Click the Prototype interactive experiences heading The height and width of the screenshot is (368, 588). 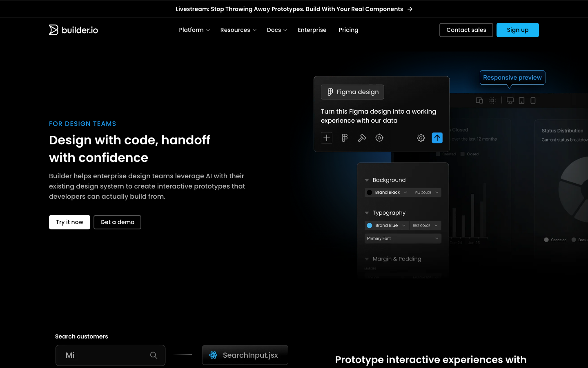tap(431, 360)
